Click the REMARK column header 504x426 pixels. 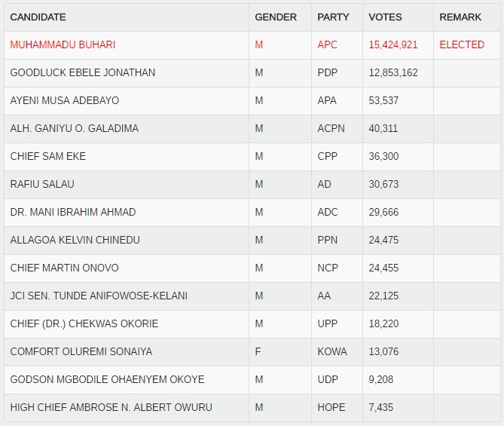click(460, 17)
